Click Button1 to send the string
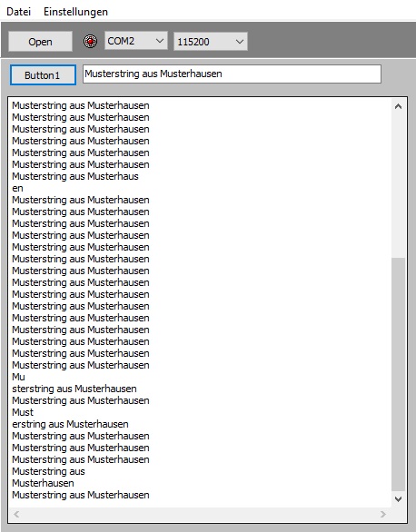Screen dimensions: 416x532 pos(43,74)
